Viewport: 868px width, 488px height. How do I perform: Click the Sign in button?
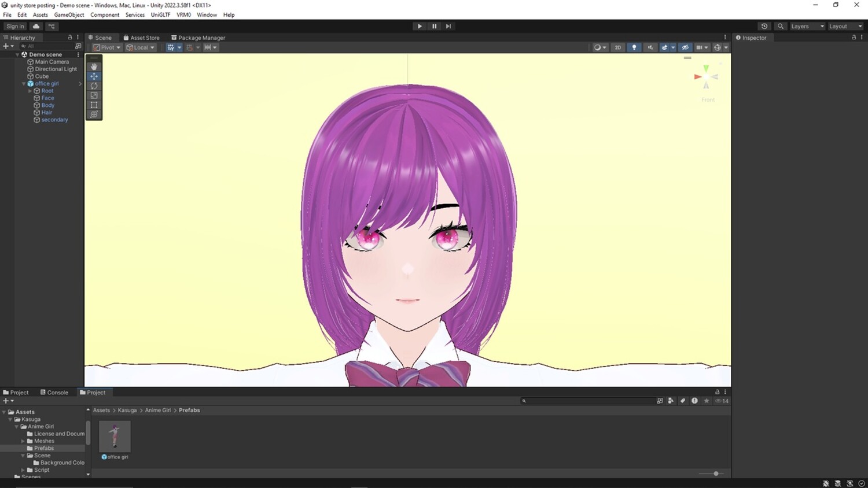(x=15, y=26)
